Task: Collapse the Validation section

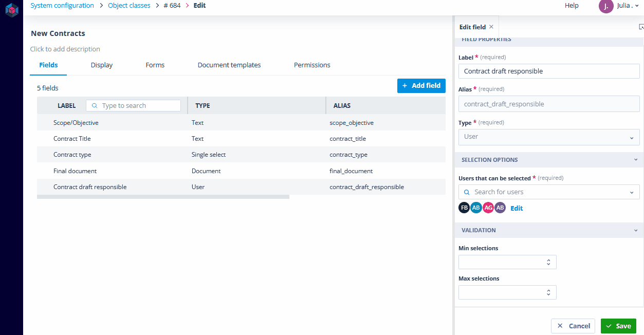Action: pos(636,231)
